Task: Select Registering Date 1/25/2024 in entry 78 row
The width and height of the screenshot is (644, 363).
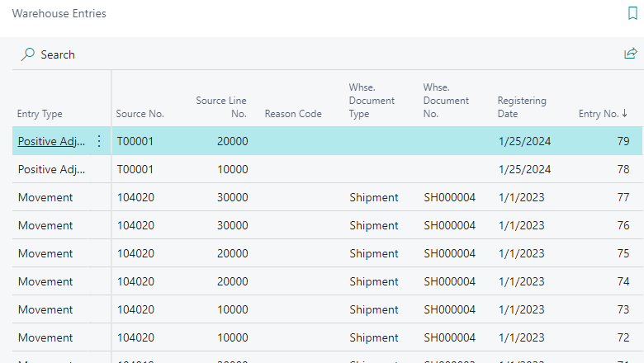Action: pyautogui.click(x=524, y=169)
